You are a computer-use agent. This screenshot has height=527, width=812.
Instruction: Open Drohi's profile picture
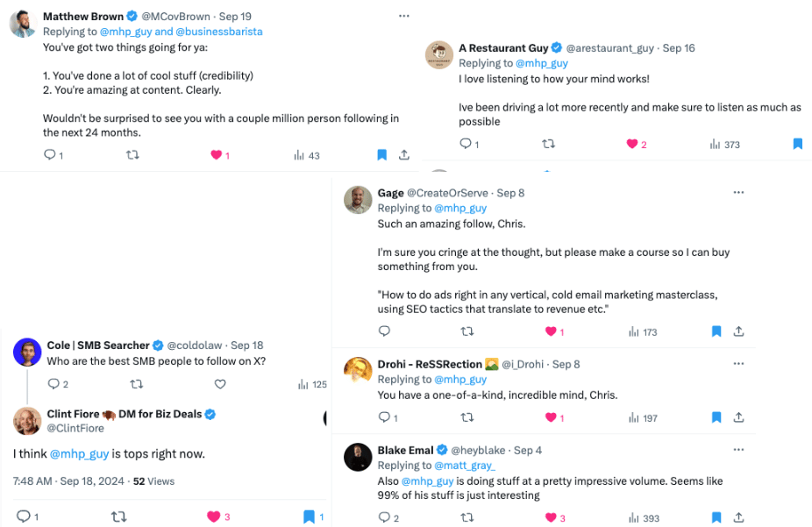point(358,371)
